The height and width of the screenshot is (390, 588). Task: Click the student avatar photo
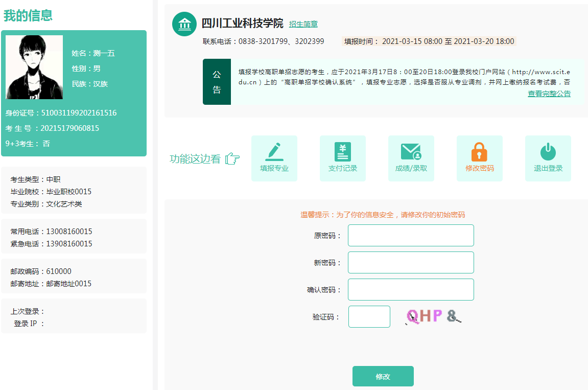pyautogui.click(x=34, y=67)
